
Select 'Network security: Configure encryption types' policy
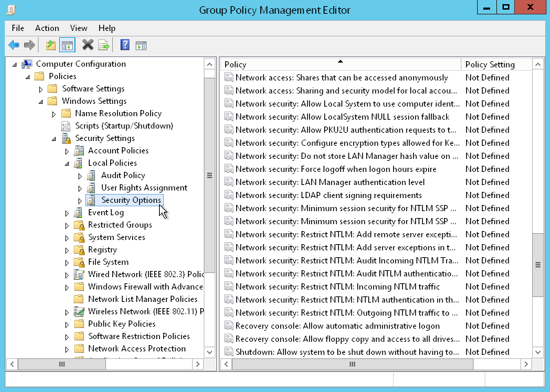(347, 143)
